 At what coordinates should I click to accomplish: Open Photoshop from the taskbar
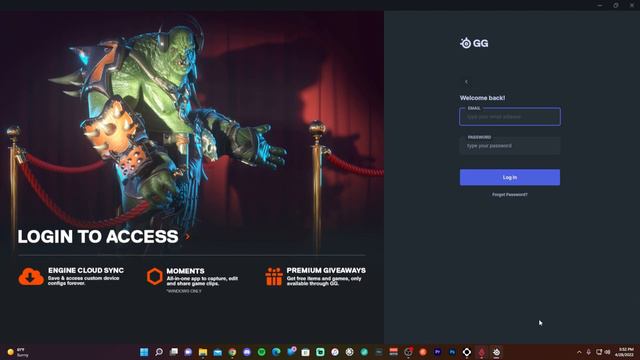[452, 352]
